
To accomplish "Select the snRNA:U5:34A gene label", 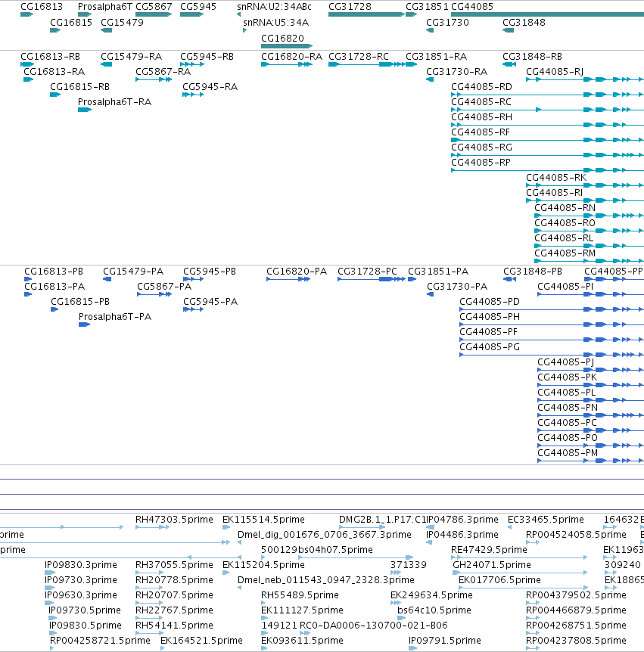I will (x=275, y=23).
